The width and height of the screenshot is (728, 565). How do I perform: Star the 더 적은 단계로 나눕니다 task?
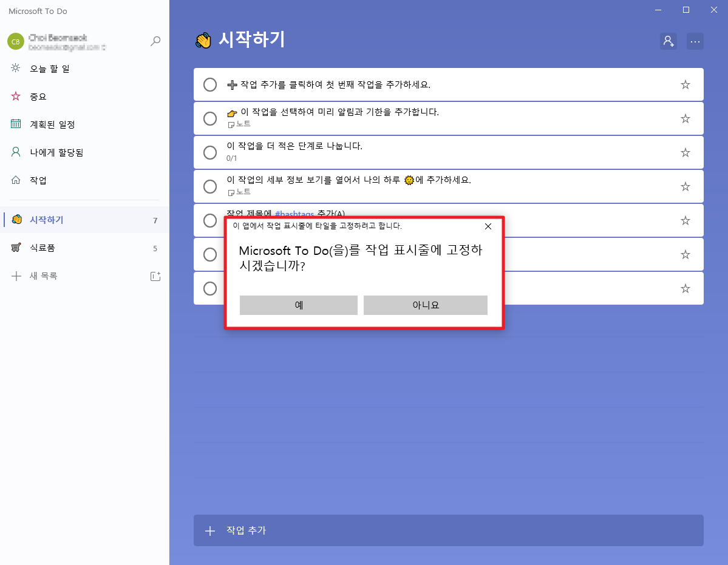pos(685,152)
